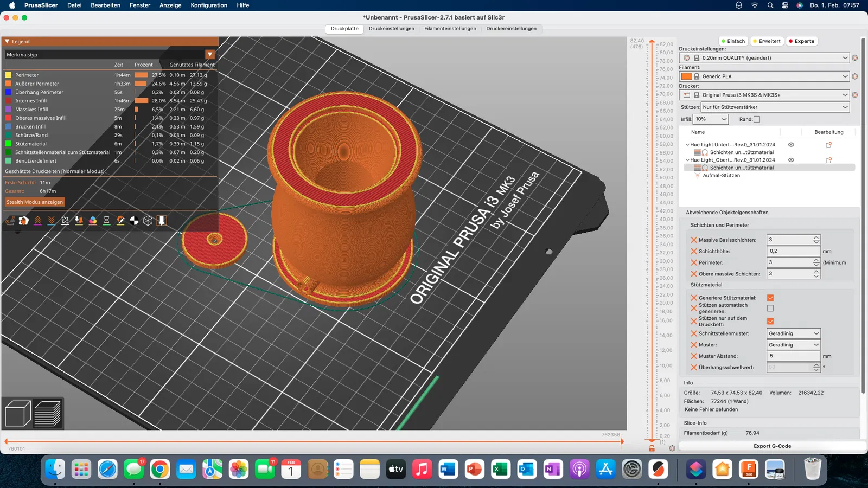Image resolution: width=868 pixels, height=488 pixels.
Task: Click Stealth Modus anzeigen button
Action: tap(35, 202)
